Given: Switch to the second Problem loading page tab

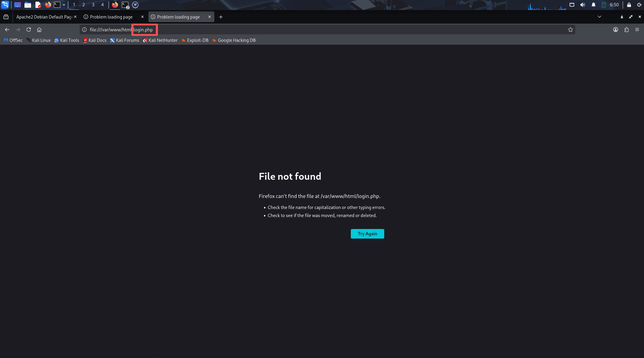Looking at the screenshot, I should coord(178,17).
